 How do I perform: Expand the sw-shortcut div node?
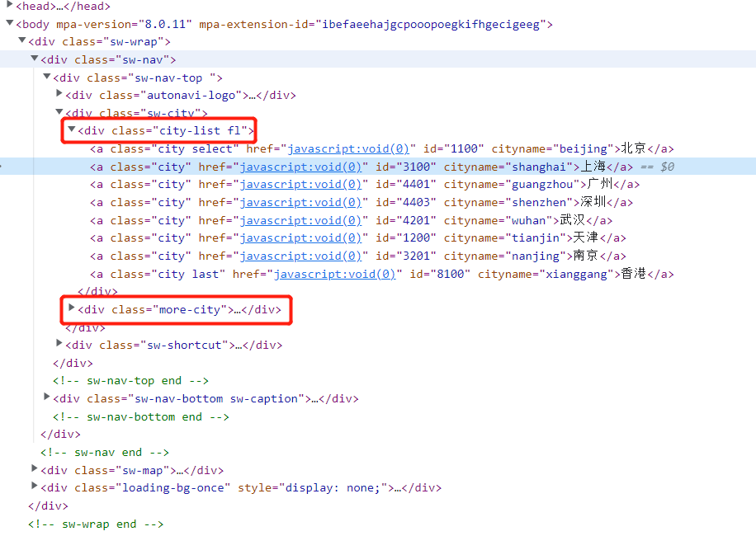[x=59, y=344]
